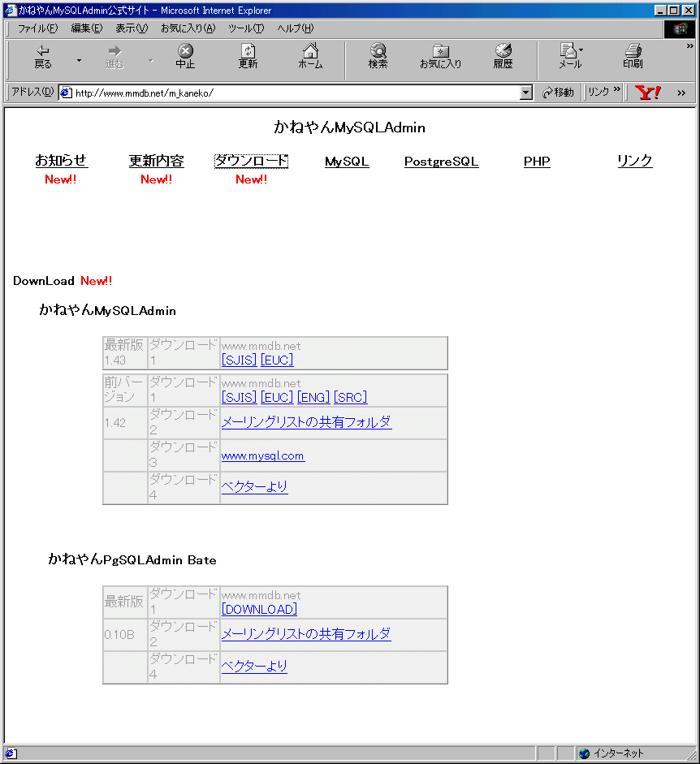Viewport: 700px width, 764px height.
Task: Click the Forward (進む) toolbar button
Action: pos(114,57)
